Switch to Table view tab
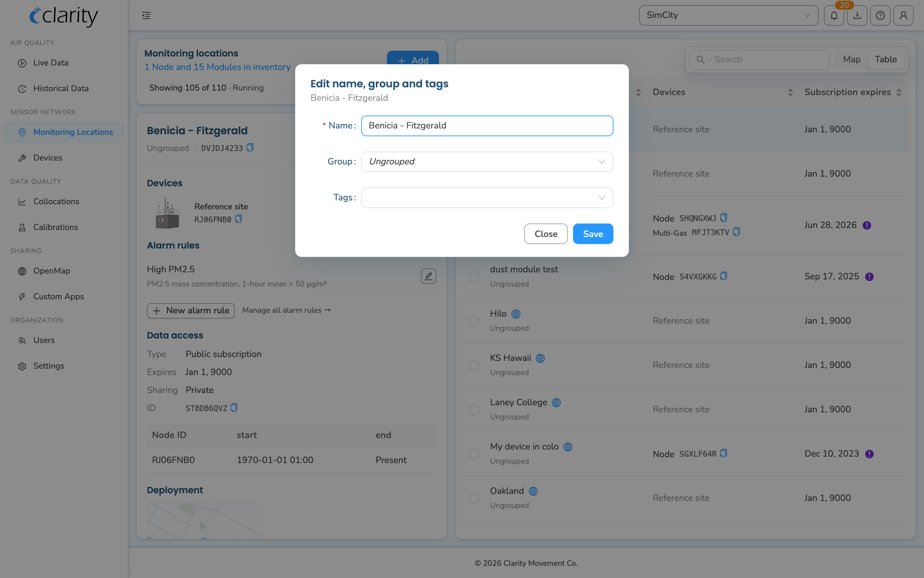This screenshot has height=578, width=924. coord(886,60)
